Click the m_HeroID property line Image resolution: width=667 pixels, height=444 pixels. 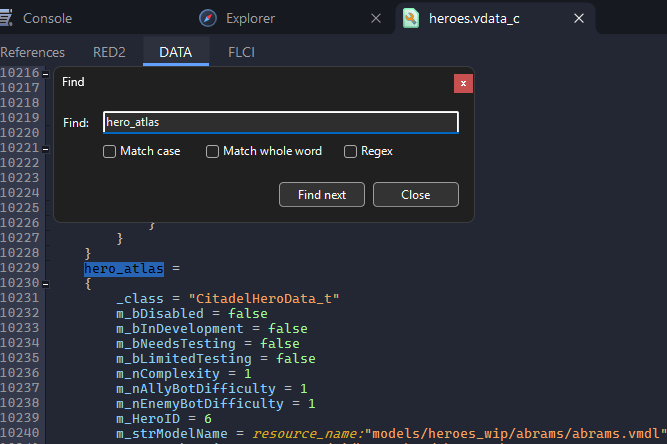(164, 419)
